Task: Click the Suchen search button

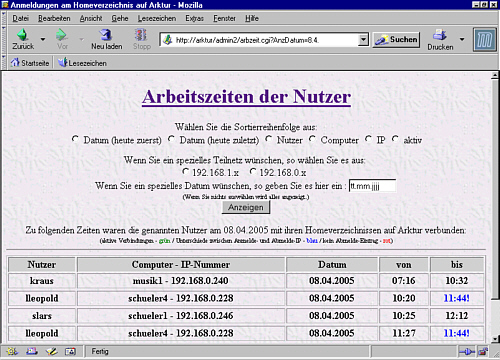Action: [396, 40]
